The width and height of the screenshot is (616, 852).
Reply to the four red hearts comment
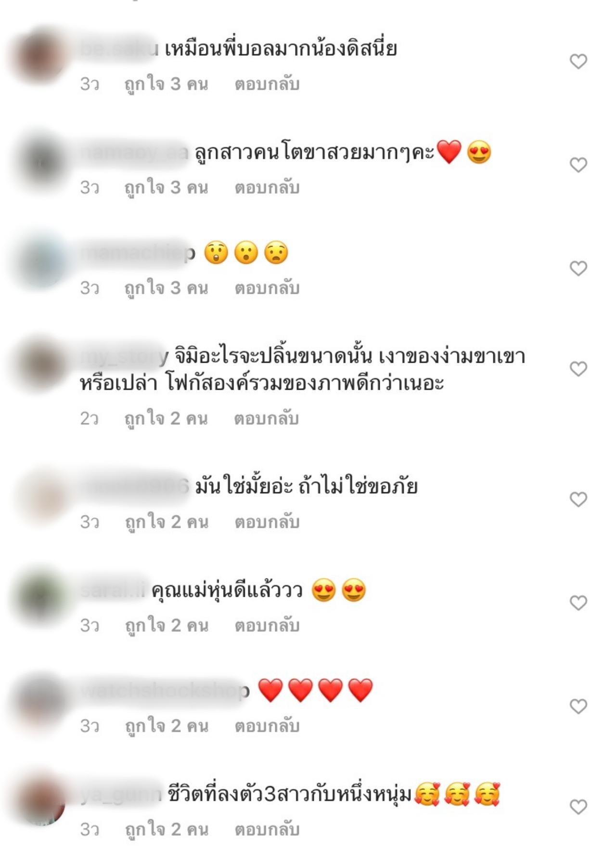pos(267,726)
